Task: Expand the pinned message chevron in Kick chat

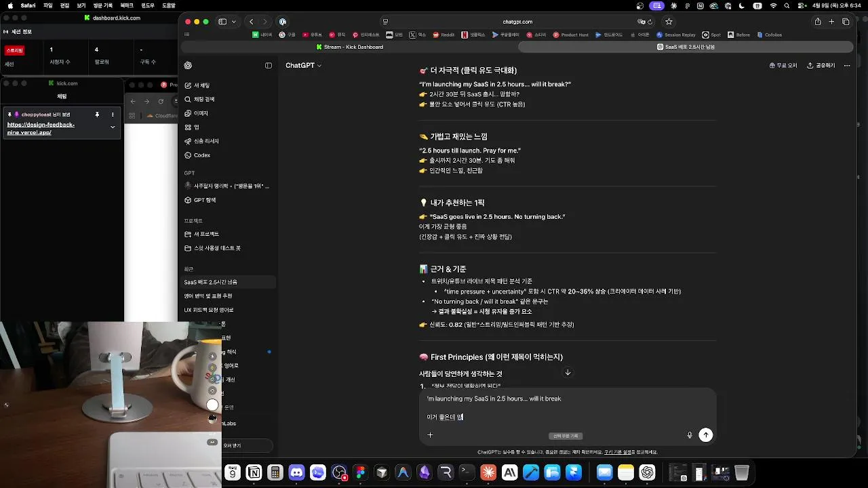Action: (x=113, y=127)
